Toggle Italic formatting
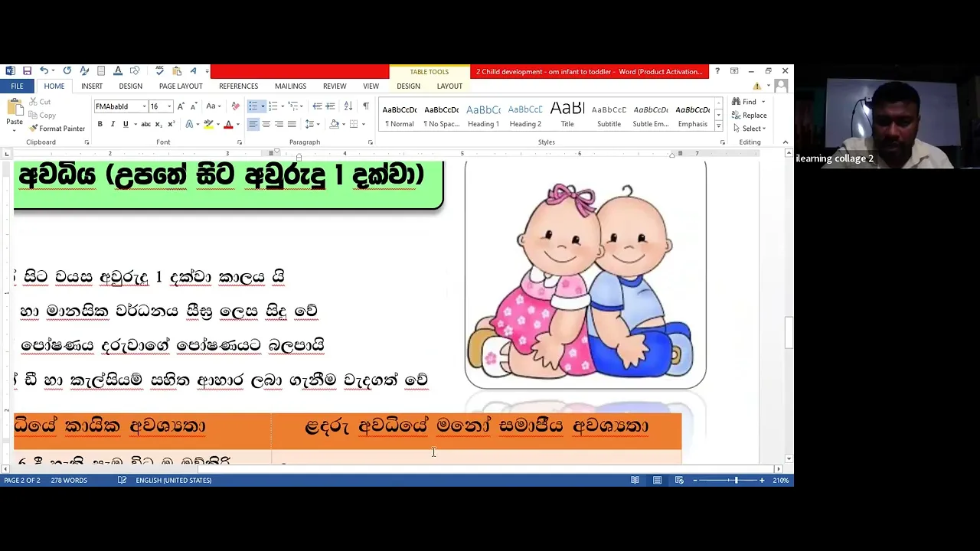 pyautogui.click(x=113, y=124)
